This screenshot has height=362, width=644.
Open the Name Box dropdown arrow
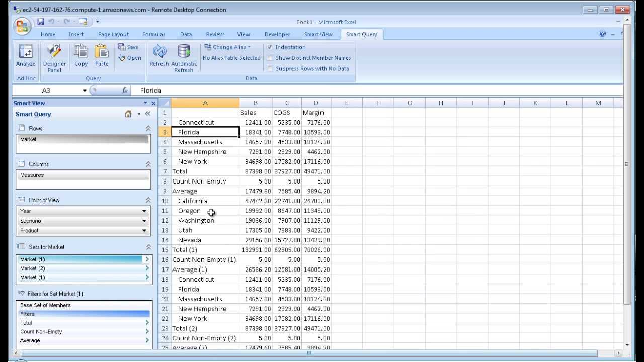click(x=85, y=90)
